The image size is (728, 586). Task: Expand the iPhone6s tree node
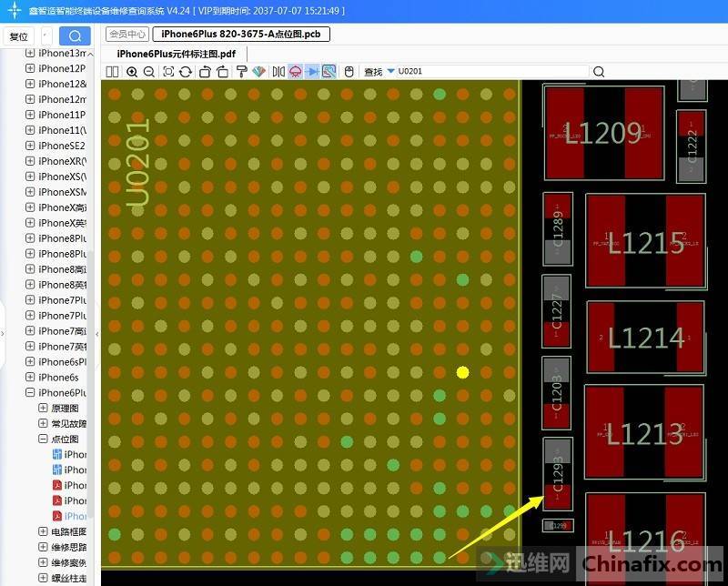click(30, 377)
